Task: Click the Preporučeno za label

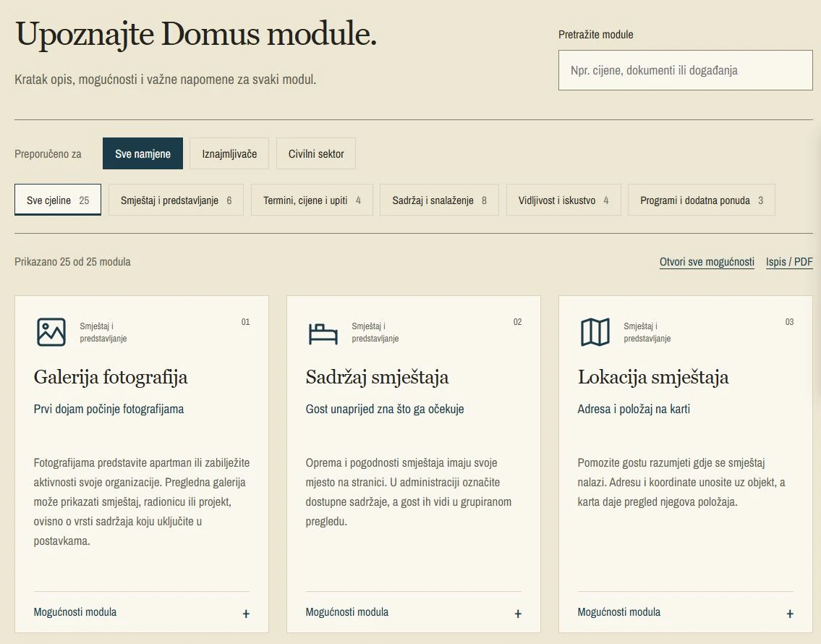Action: pos(48,154)
